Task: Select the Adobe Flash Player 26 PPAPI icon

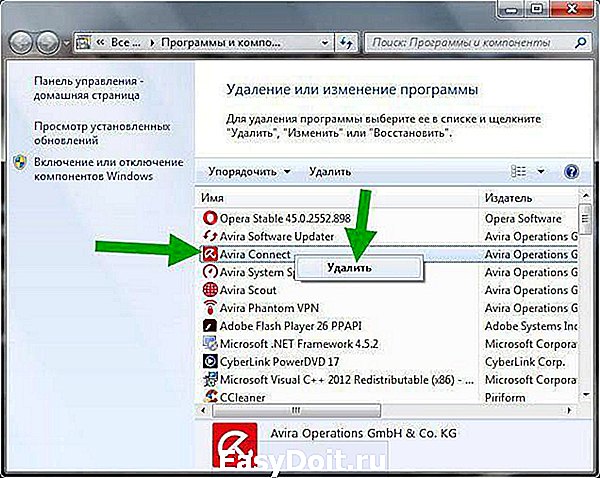Action: 210,326
